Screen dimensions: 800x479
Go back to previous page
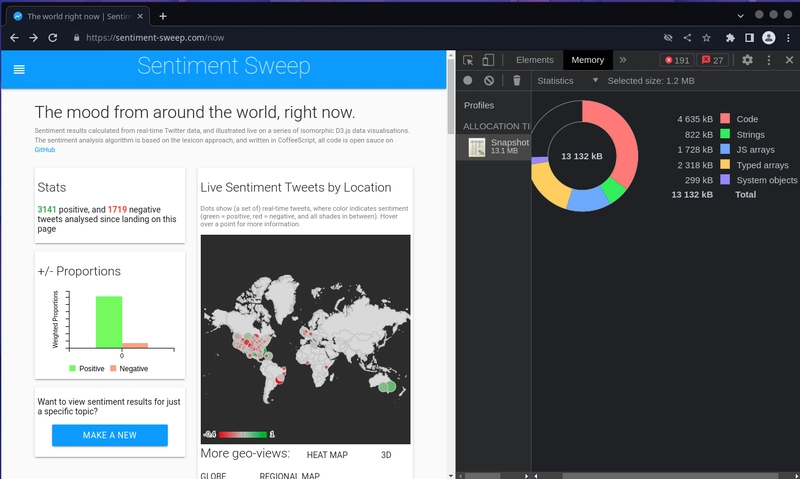(x=14, y=38)
